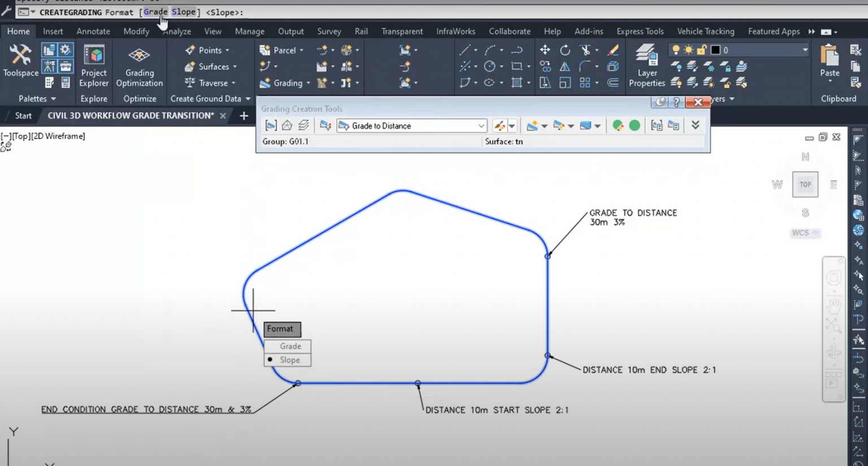This screenshot has width=868, height=466.
Task: Click the Set Grading Group icon
Action: pos(271,125)
